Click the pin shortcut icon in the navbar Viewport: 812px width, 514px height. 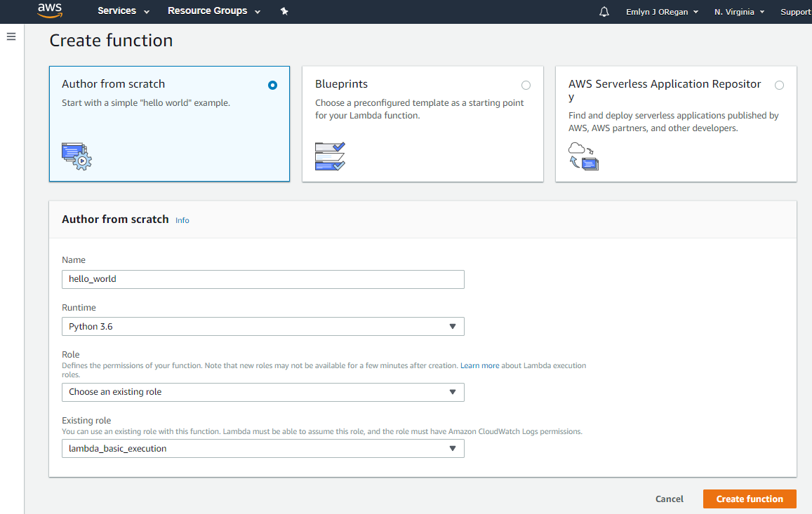(284, 11)
